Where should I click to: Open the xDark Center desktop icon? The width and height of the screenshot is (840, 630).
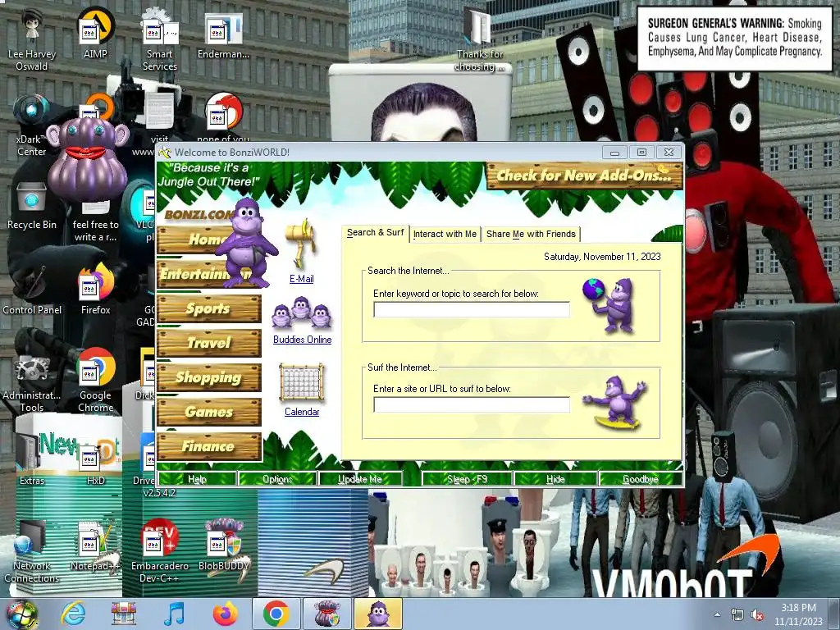tap(31, 125)
